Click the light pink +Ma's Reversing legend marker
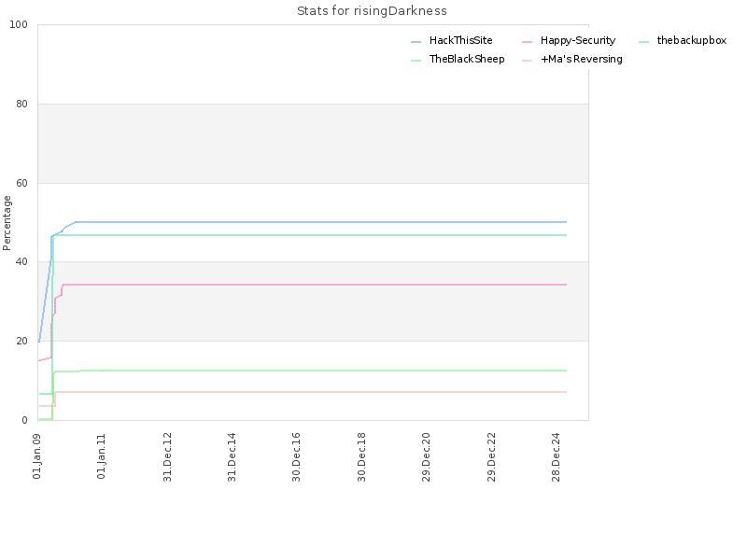 point(527,61)
